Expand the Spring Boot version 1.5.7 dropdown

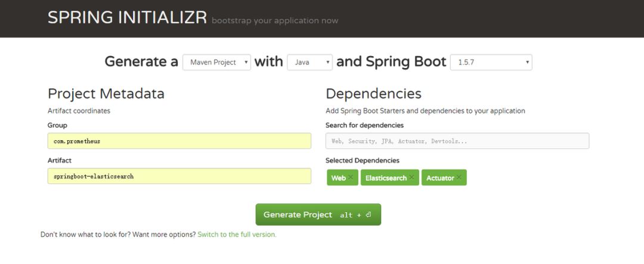tap(491, 63)
